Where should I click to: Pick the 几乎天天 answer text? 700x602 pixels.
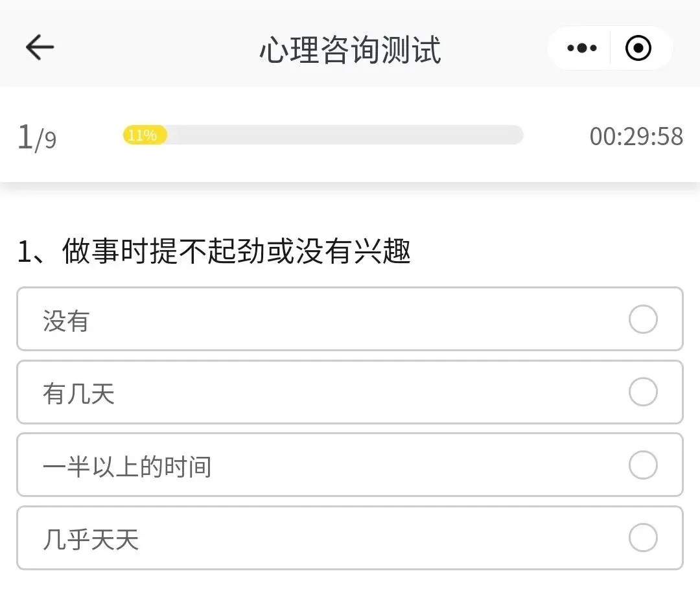click(x=91, y=539)
